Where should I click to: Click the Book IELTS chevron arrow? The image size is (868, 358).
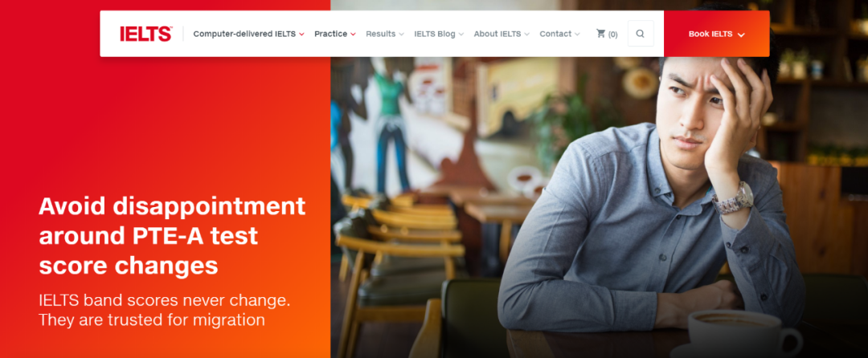click(741, 35)
